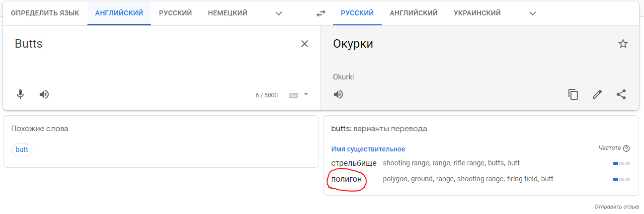The height and width of the screenshot is (214, 644).
Task: Share the translation
Action: pyautogui.click(x=621, y=94)
